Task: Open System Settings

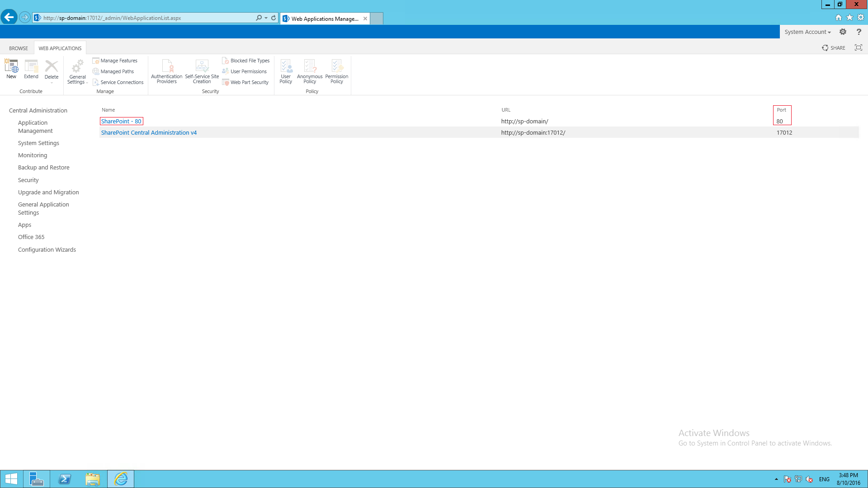Action: (x=38, y=143)
